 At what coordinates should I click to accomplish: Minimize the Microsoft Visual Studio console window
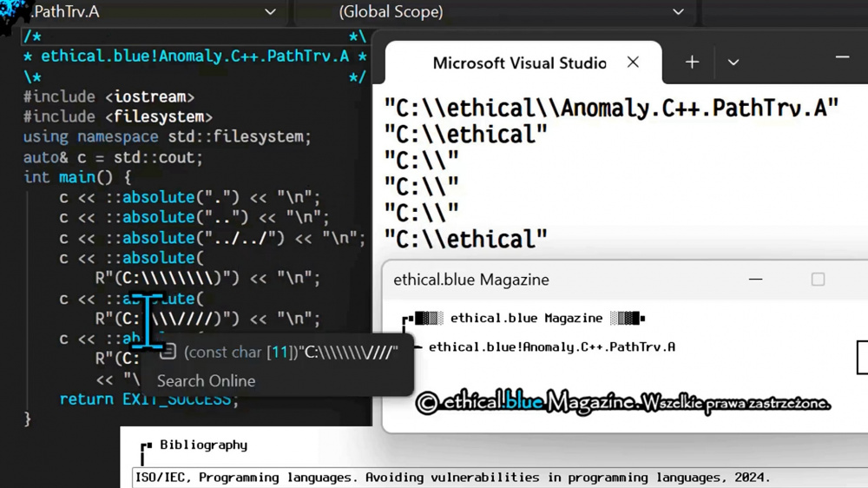(x=841, y=58)
